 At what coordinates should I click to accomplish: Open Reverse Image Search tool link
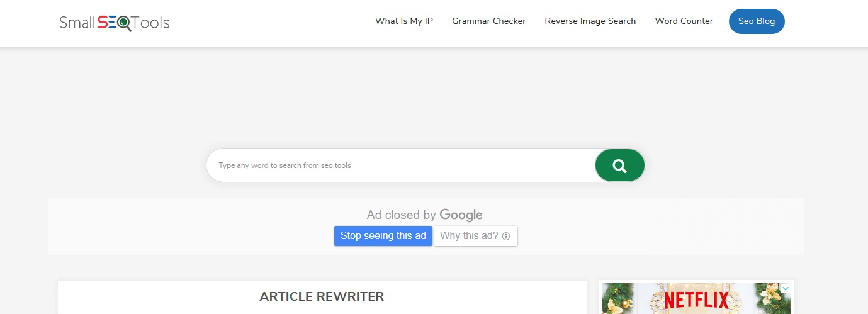point(590,21)
